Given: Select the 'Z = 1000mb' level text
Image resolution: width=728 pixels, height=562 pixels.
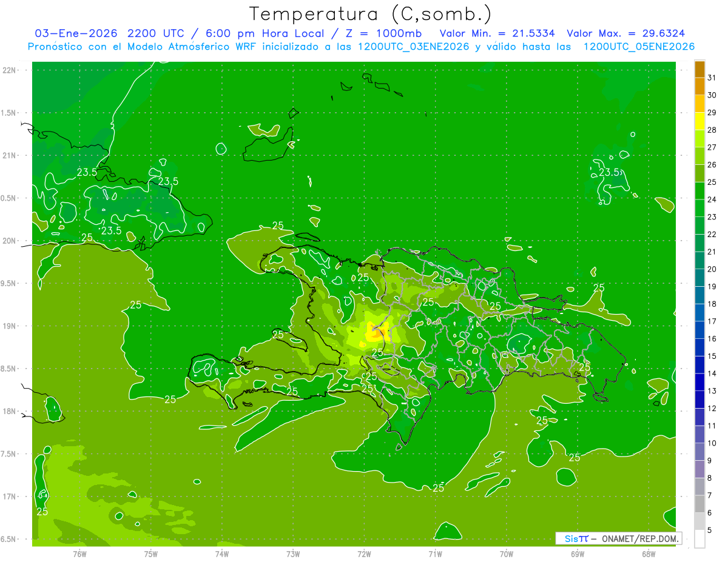Looking at the screenshot, I should [x=384, y=33].
